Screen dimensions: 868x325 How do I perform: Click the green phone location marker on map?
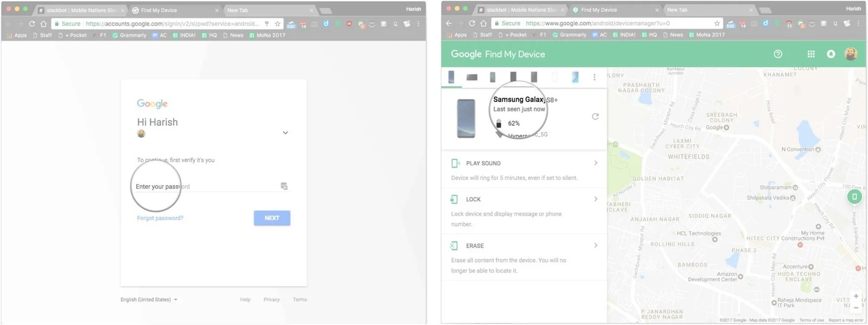pyautogui.click(x=854, y=196)
